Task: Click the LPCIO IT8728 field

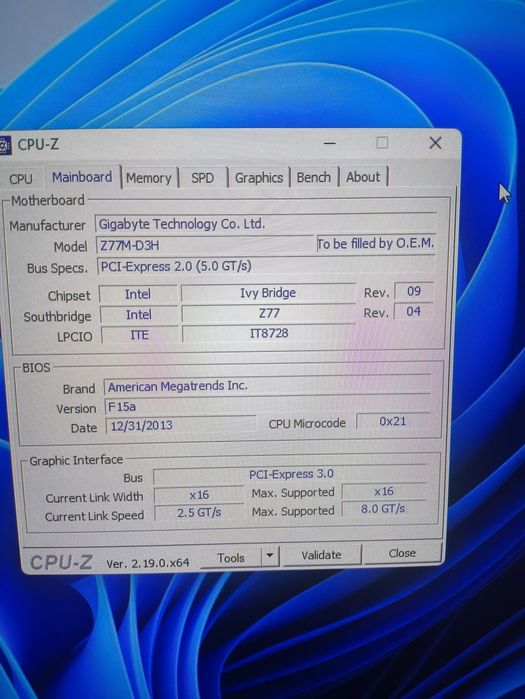Action: (269, 333)
